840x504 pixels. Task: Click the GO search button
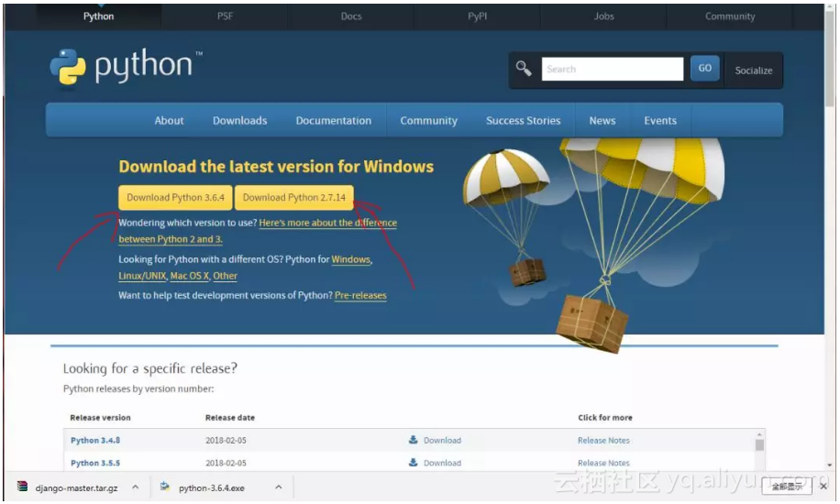(x=704, y=68)
